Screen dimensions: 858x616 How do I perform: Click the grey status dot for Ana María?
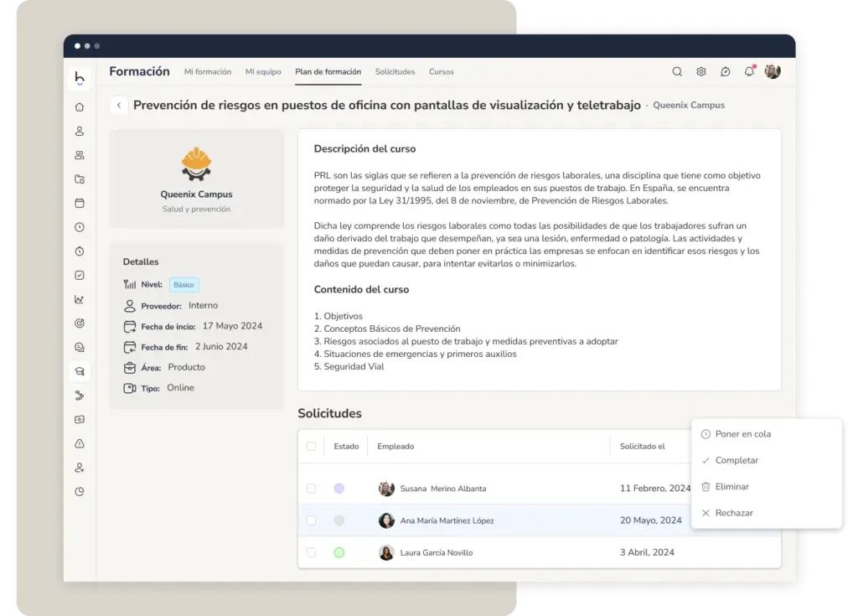[339, 520]
